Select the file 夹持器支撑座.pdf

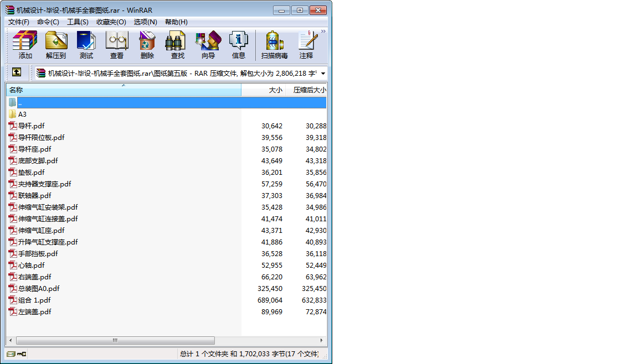point(44,184)
